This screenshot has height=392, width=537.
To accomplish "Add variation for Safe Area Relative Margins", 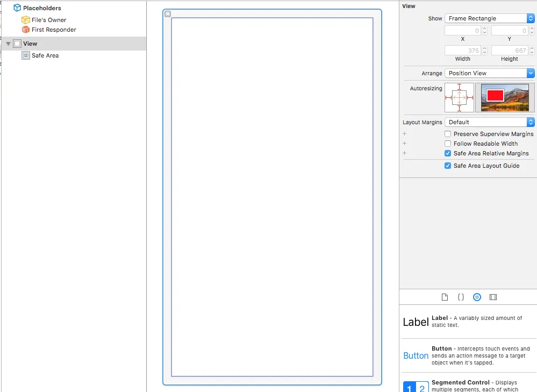I will pos(404,153).
